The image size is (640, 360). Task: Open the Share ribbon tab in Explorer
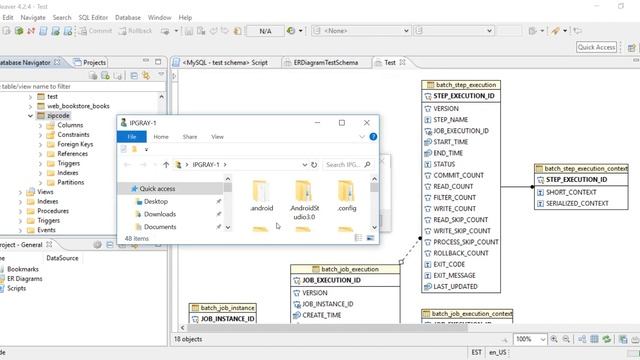(x=190, y=137)
